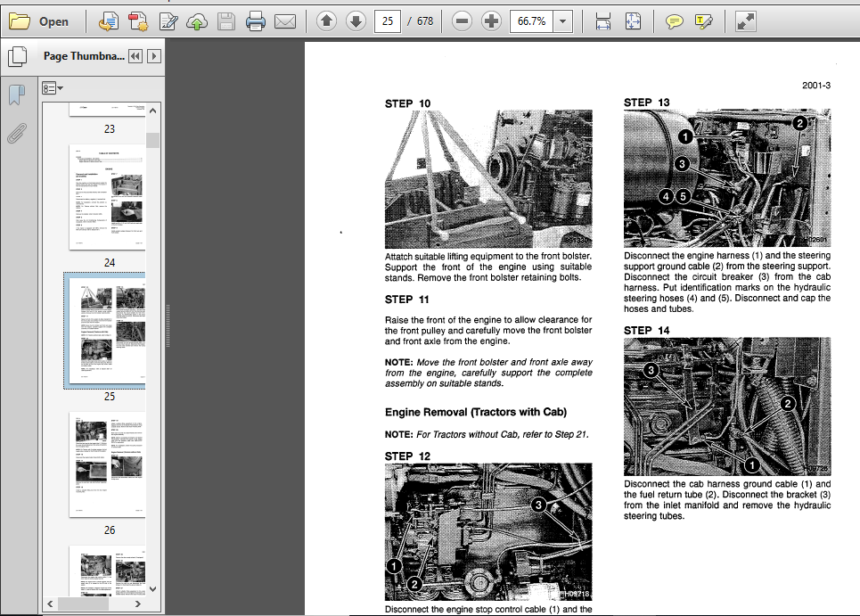Add a sticky note comment
This screenshot has height=616, width=860.
click(x=674, y=22)
